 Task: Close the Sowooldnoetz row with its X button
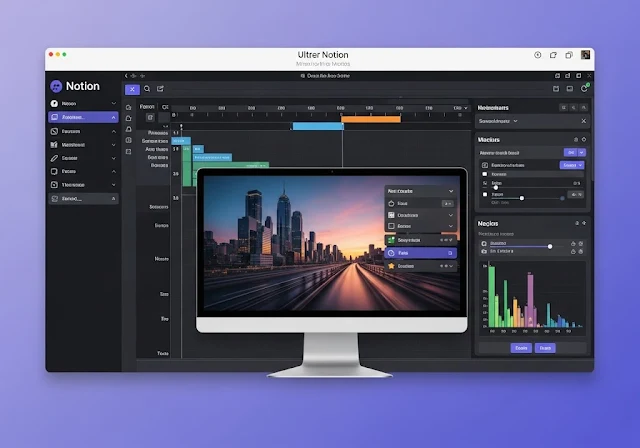584,121
